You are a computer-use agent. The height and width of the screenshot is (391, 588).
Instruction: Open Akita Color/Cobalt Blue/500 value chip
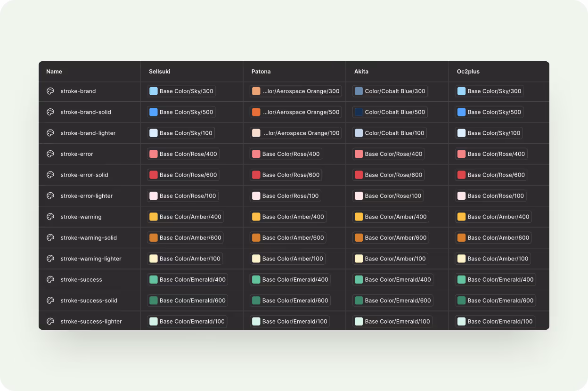coord(390,112)
